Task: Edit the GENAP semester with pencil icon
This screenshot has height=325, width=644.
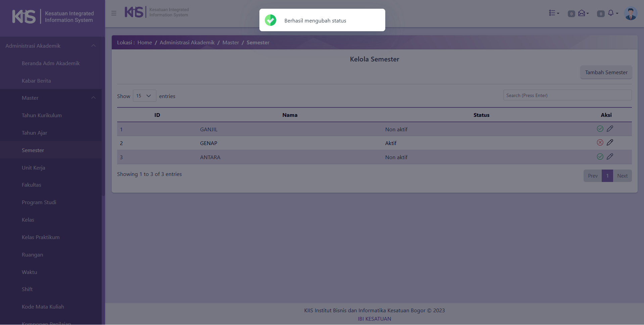Action: point(610,142)
